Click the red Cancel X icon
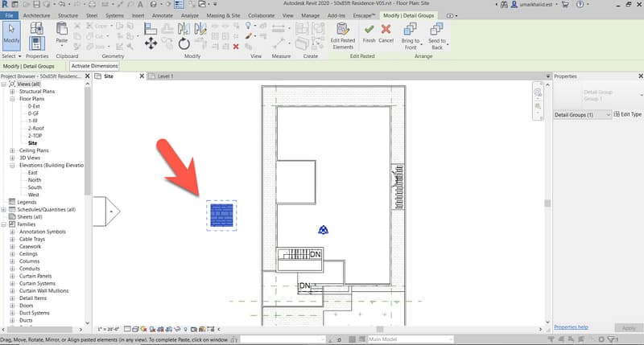The image size is (644, 345). tap(386, 31)
